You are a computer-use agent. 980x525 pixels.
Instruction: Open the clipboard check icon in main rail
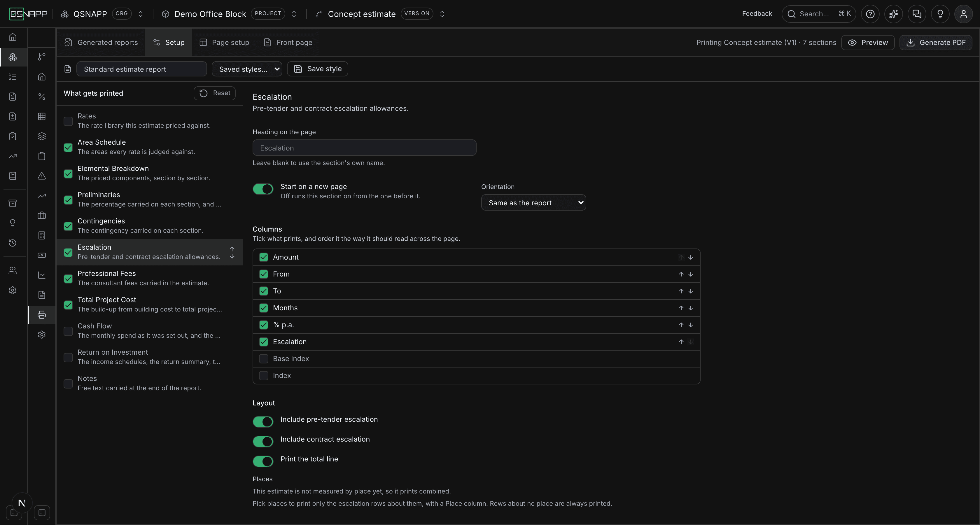(13, 136)
